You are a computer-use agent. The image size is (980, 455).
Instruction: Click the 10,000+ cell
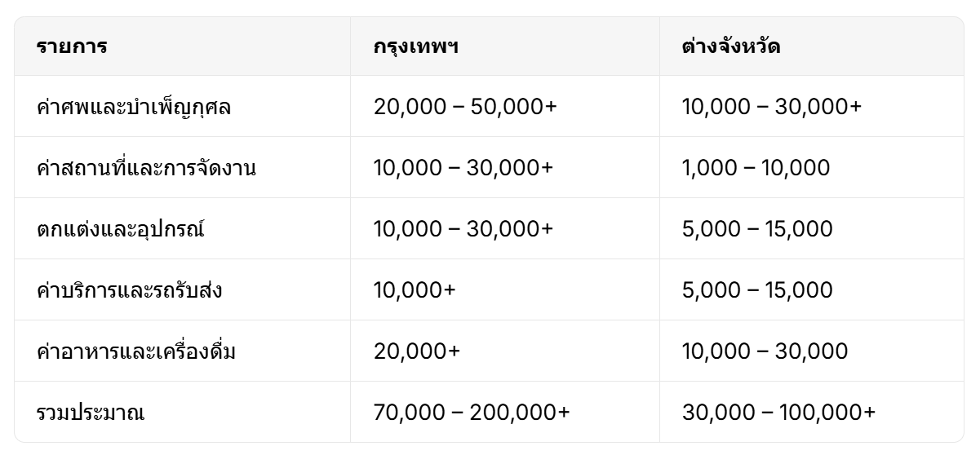click(415, 290)
